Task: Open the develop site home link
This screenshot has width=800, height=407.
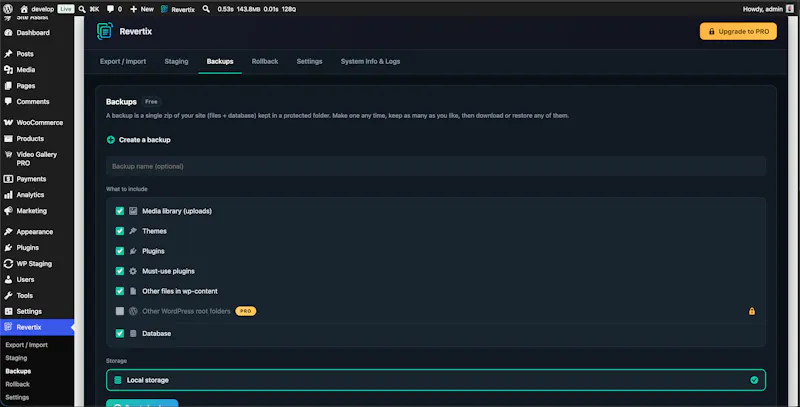Action: pos(37,9)
